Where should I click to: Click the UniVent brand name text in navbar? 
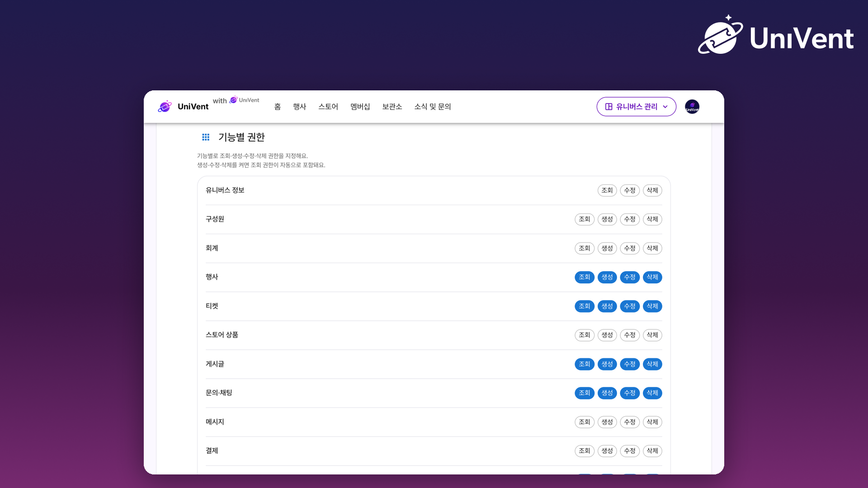(x=193, y=107)
